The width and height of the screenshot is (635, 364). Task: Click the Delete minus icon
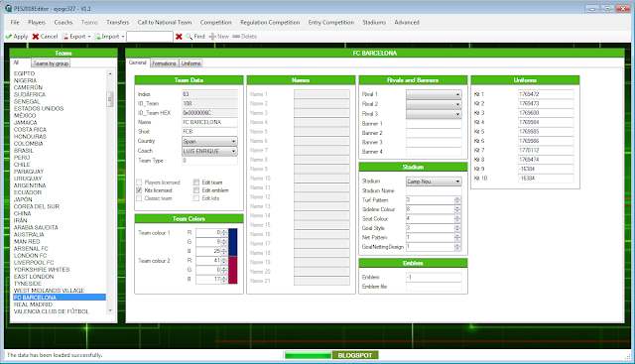[236, 37]
